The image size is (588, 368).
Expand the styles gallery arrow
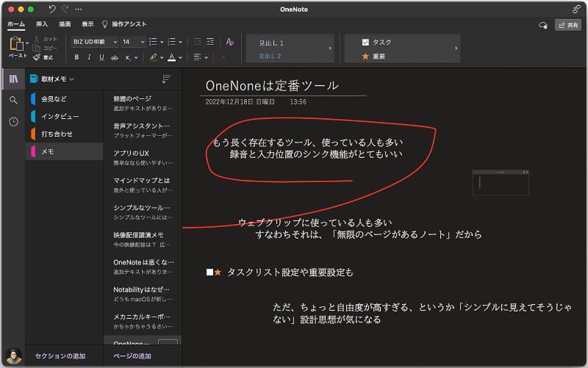(330, 48)
